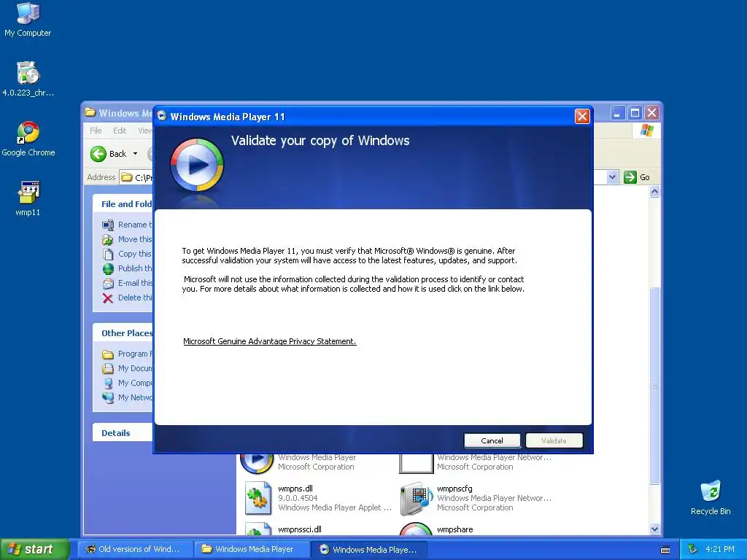This screenshot has height=560, width=747.
Task: Click the Cancel button in validation dialog
Action: [x=492, y=441]
